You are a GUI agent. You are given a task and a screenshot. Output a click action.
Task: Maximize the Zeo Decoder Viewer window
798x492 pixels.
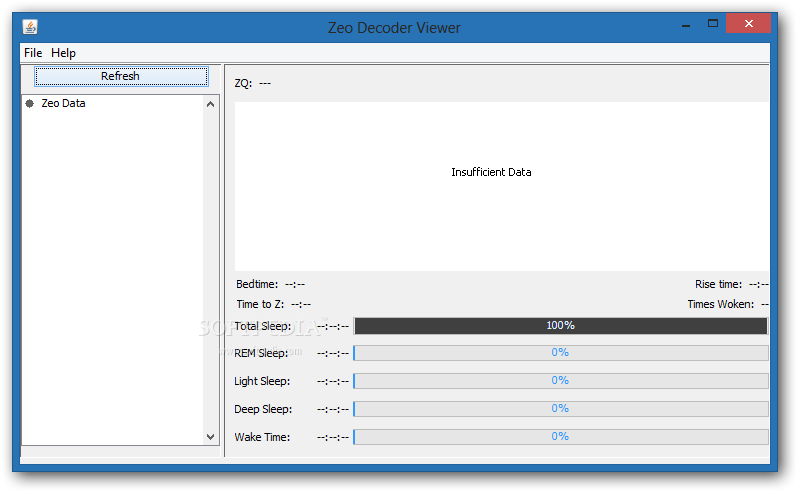point(712,23)
